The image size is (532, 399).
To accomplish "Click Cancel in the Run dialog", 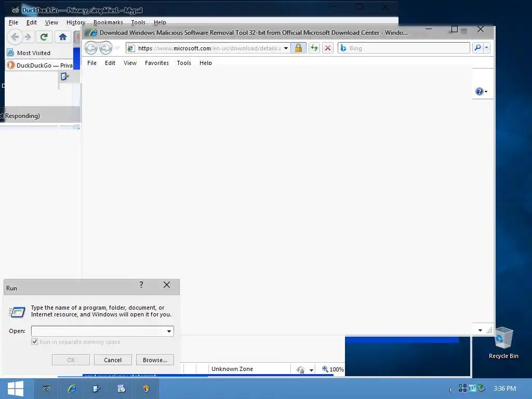I will click(113, 360).
